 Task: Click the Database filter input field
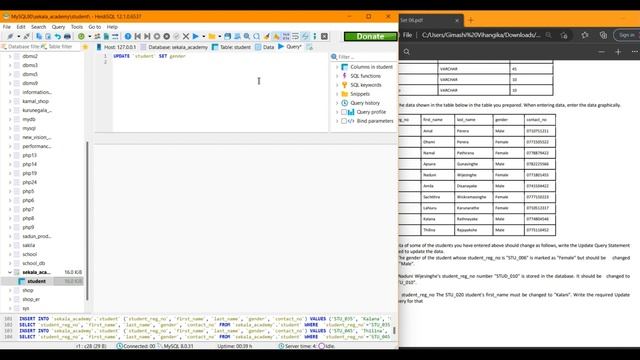pos(20,47)
